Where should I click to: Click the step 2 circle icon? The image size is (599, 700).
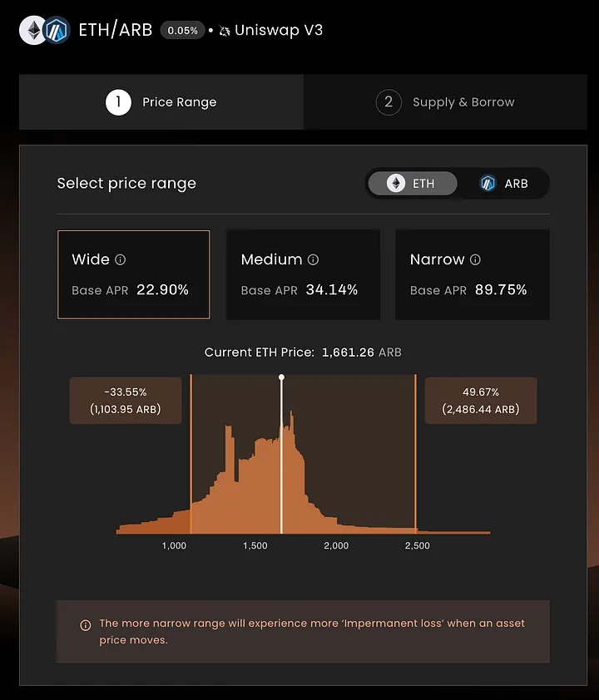pos(389,102)
